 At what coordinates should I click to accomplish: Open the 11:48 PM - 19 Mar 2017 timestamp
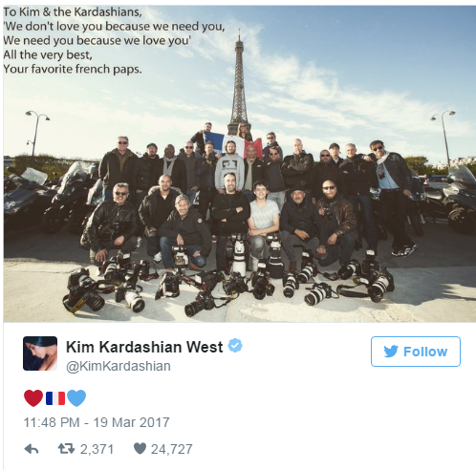point(97,422)
